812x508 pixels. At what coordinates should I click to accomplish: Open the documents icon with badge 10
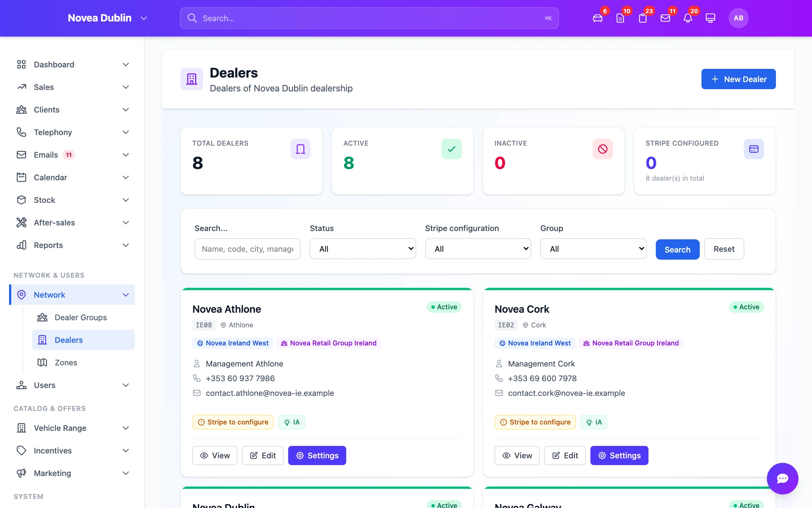click(620, 18)
